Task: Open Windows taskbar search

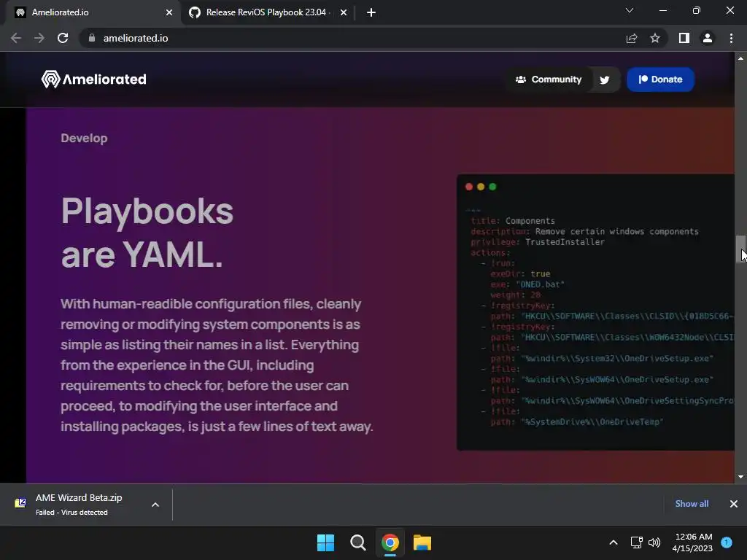Action: [x=357, y=542]
